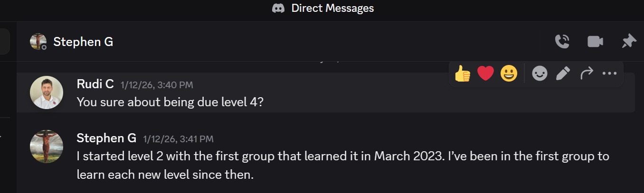
Task: Forward the message with the arrow icon
Action: [587, 74]
